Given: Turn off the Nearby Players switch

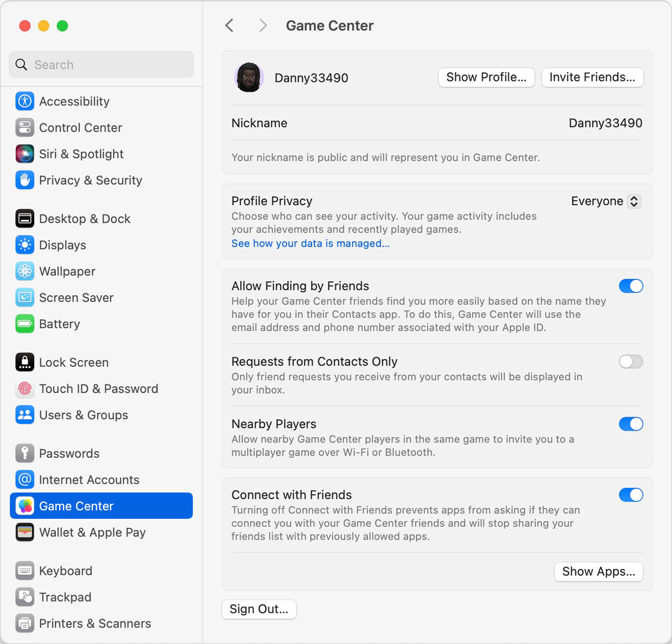Looking at the screenshot, I should pos(631,424).
